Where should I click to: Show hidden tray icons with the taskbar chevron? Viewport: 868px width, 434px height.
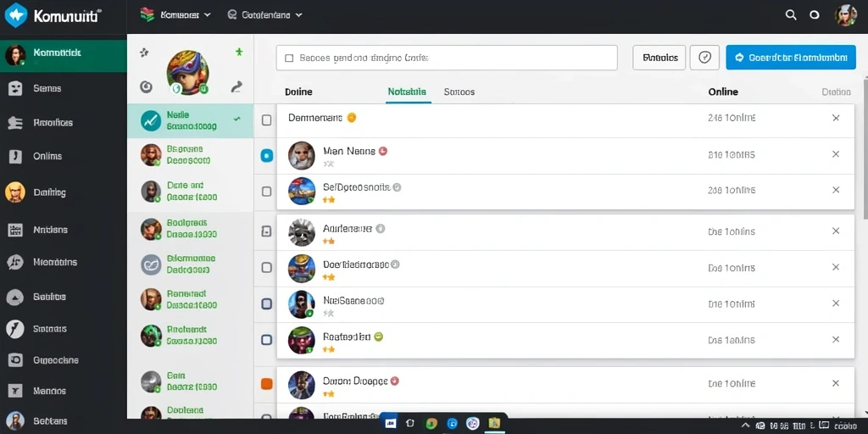tap(746, 426)
